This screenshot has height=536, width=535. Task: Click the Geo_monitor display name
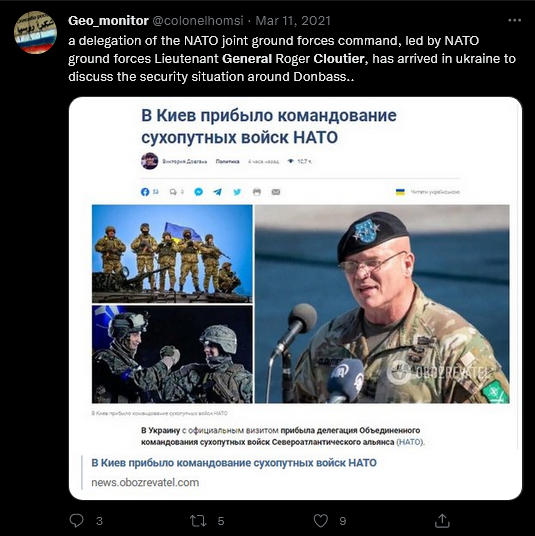click(x=108, y=21)
